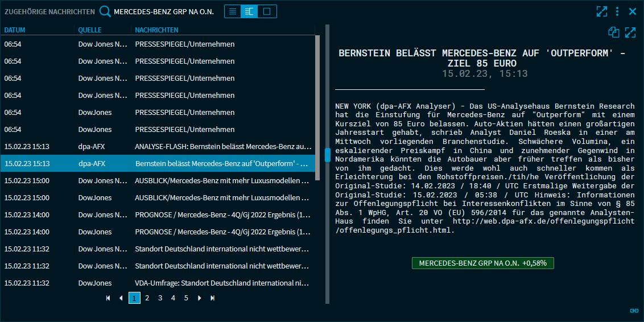Expand the article pane to fullscreen
Screen dimensions: 644x322
630,32
